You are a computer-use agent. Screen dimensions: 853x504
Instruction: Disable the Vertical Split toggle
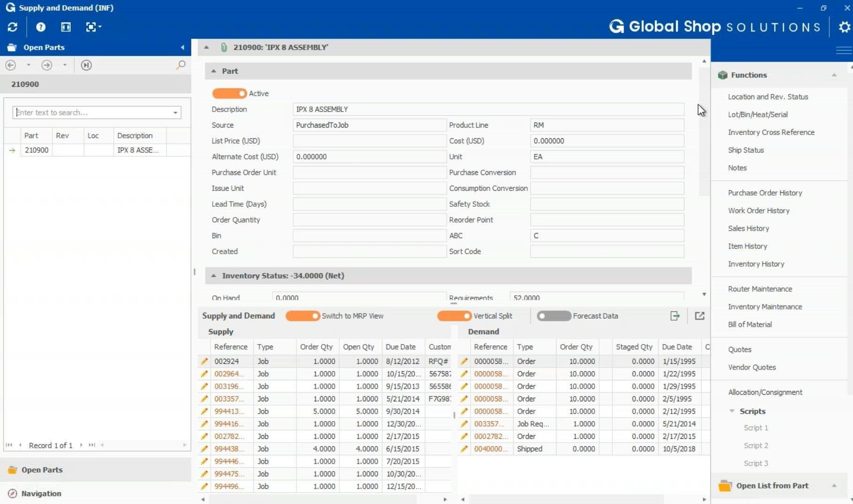coord(453,316)
